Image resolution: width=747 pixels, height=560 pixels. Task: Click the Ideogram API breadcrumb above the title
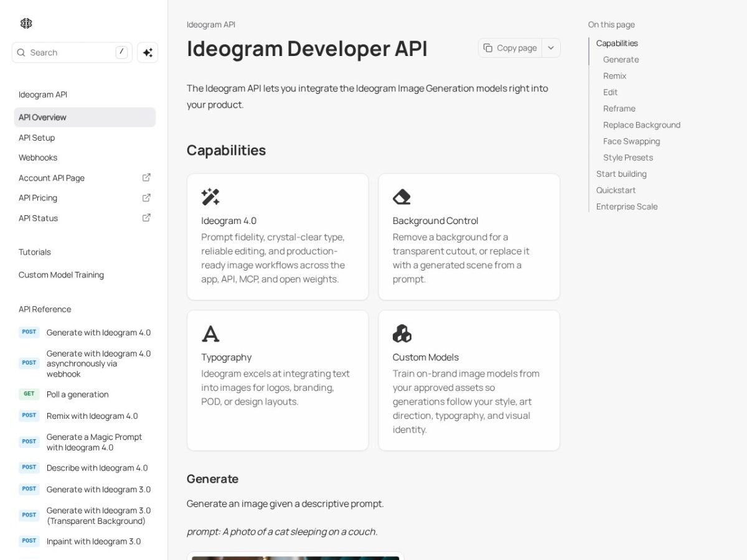(x=211, y=25)
